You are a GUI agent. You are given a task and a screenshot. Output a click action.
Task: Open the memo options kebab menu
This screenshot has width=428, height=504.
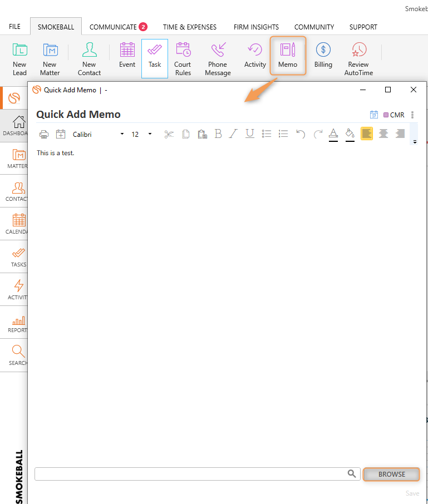tap(412, 115)
